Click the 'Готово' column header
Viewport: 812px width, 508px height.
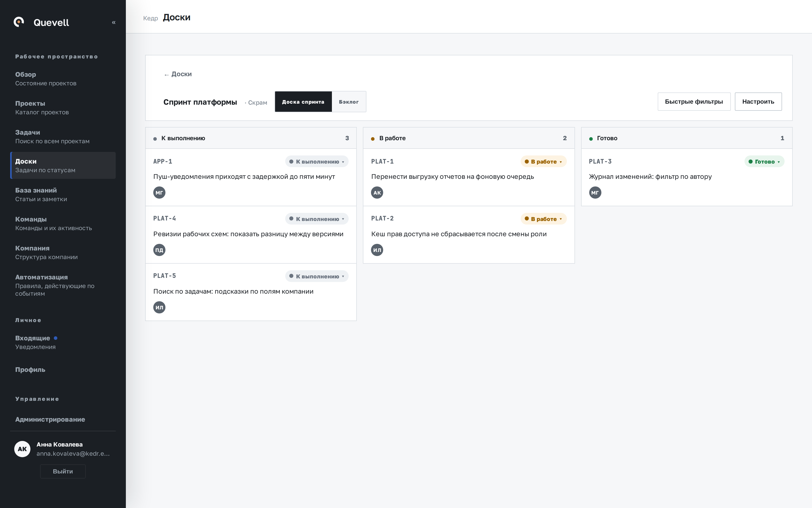click(686, 138)
